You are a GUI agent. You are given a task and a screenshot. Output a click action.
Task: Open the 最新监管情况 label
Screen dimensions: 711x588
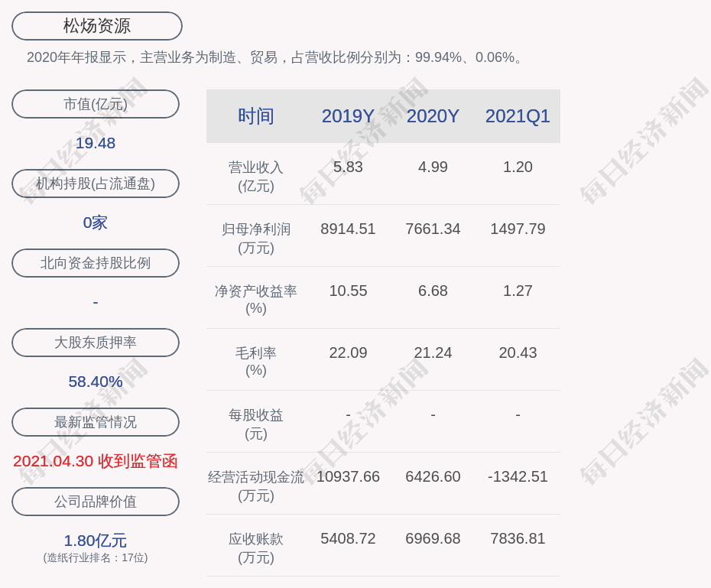point(96,422)
